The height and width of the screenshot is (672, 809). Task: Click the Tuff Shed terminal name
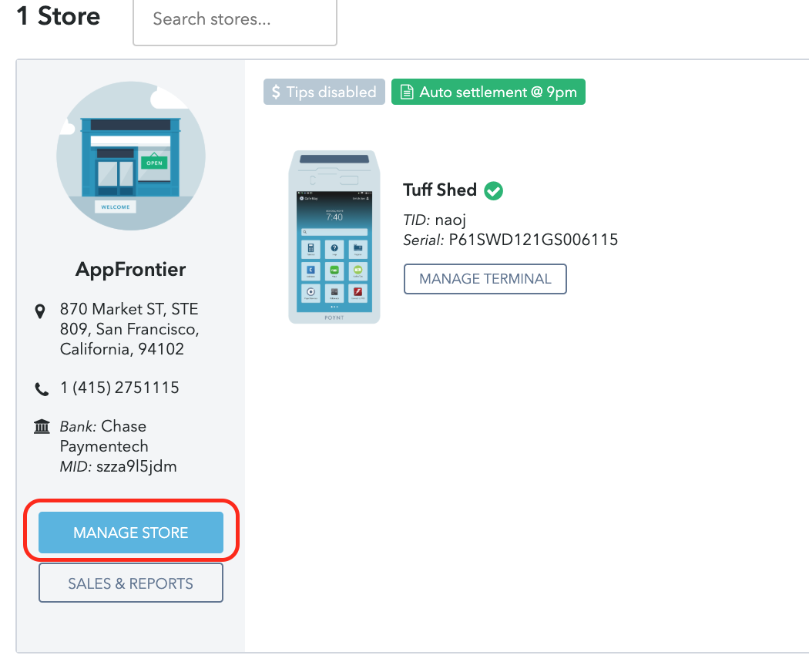coord(440,190)
